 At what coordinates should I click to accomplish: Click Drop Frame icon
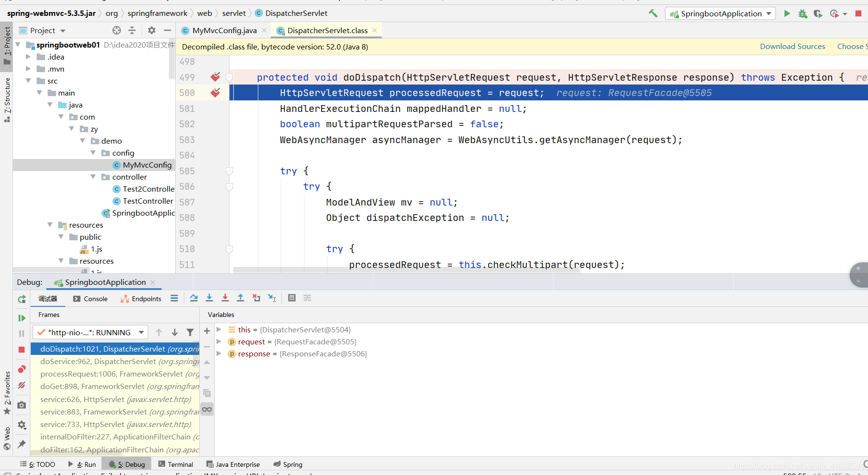click(256, 298)
